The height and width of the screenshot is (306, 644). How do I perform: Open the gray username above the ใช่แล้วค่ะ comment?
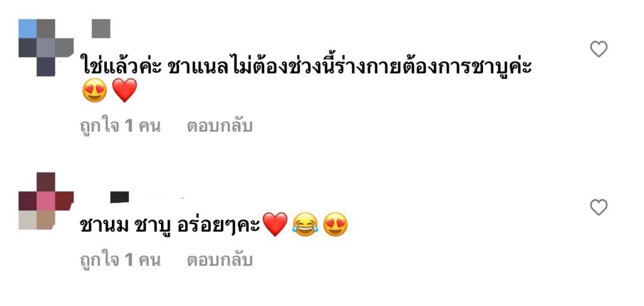click(101, 28)
